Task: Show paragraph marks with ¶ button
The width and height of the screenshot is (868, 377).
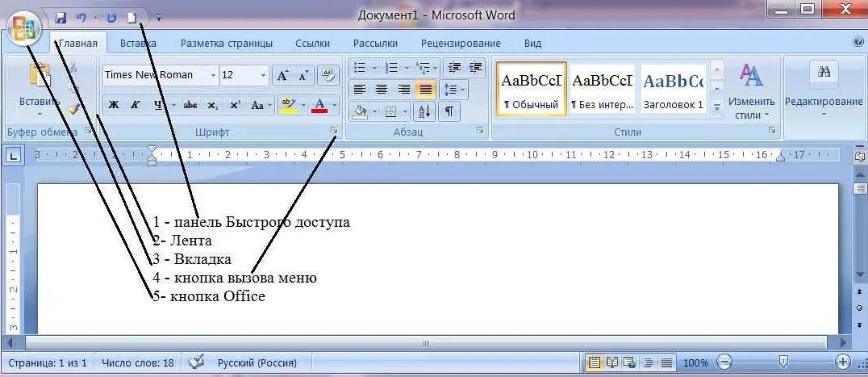Action: pos(449,112)
